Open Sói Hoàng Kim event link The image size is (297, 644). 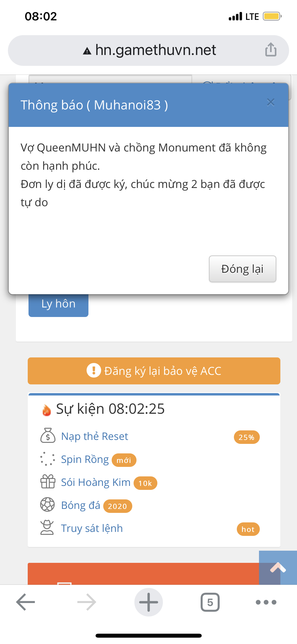click(96, 482)
